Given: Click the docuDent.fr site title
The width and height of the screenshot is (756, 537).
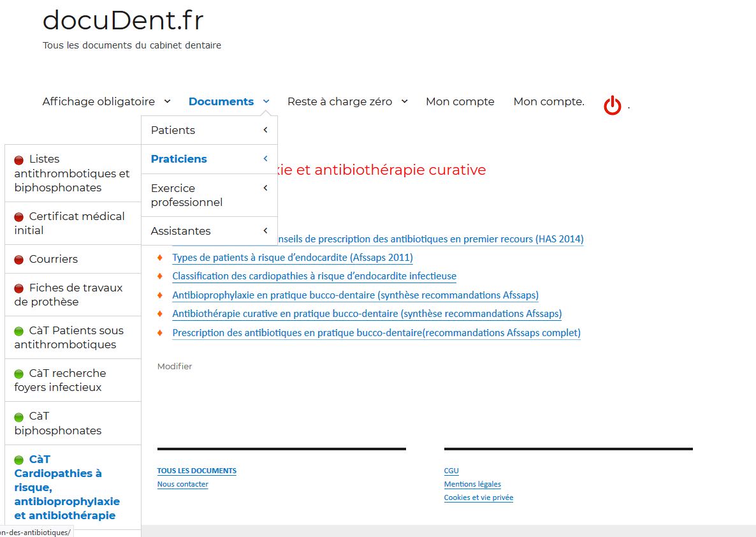Looking at the screenshot, I should tap(123, 20).
